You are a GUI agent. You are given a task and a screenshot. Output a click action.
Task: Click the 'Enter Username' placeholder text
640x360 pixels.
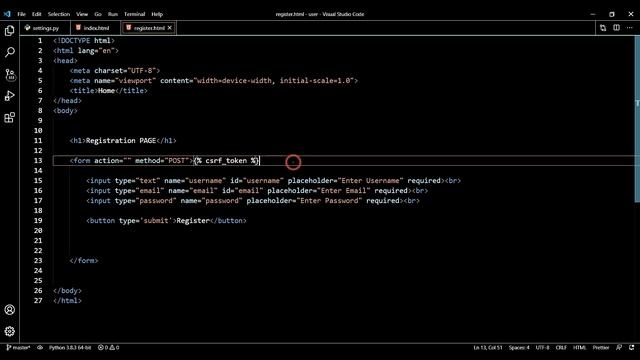tap(370, 180)
